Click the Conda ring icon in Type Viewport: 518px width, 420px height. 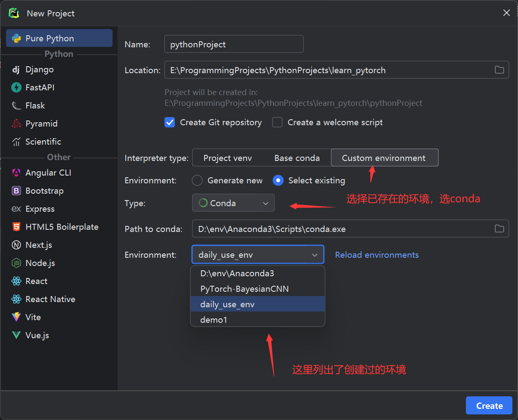[x=203, y=203]
